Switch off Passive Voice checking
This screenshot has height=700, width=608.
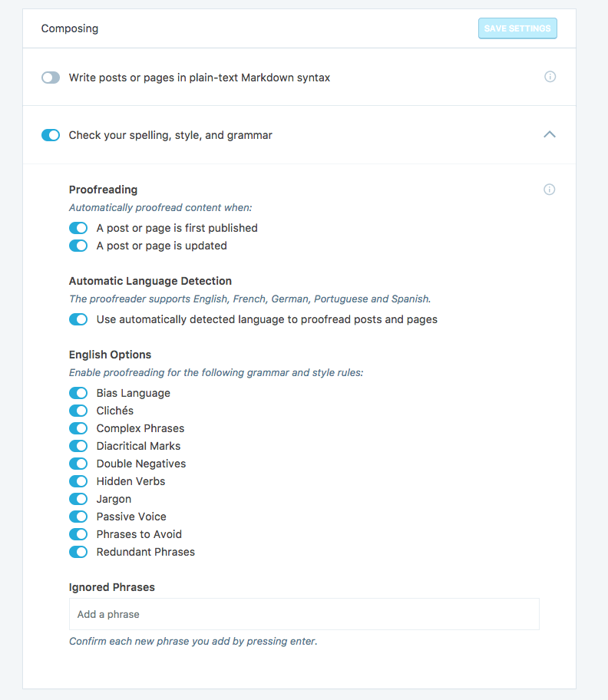click(x=78, y=517)
